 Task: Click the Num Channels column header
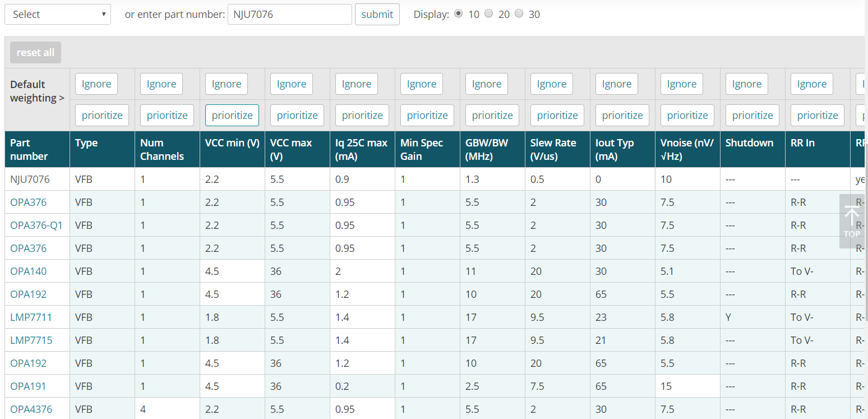coord(162,149)
